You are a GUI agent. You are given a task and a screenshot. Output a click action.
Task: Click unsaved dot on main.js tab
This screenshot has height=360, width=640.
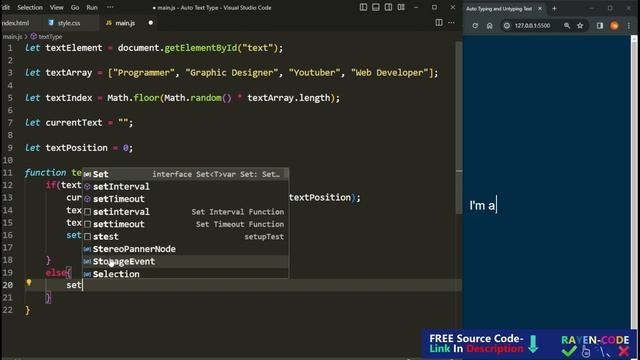151,23
